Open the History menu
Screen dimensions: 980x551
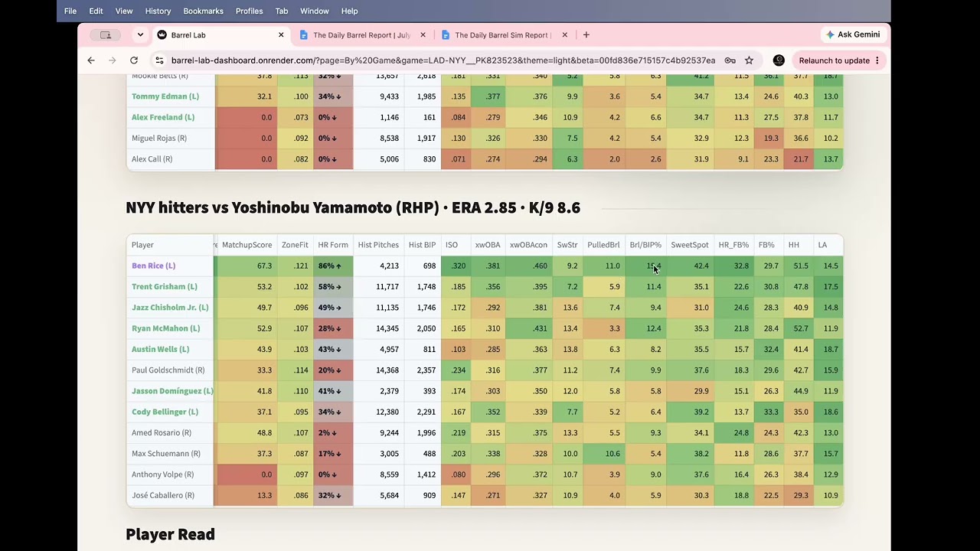158,11
